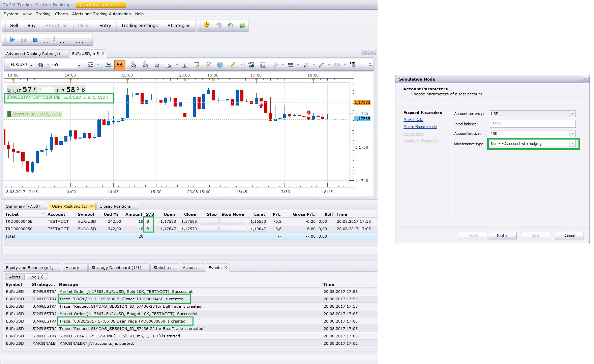Open Trading Settings
This screenshot has width=594, height=364.
[139, 25]
